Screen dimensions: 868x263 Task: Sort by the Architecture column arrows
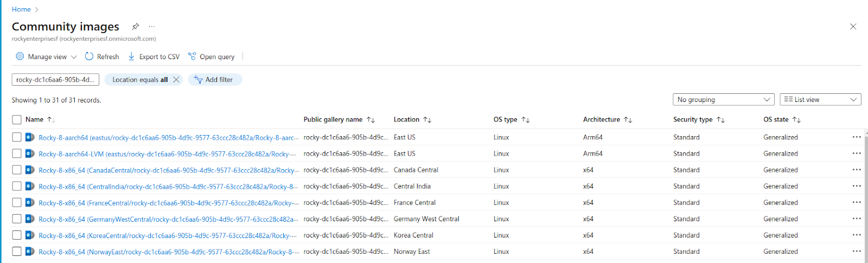(x=628, y=120)
